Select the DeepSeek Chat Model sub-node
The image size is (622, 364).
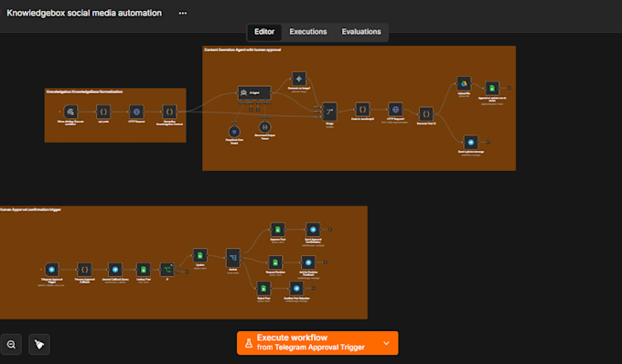coord(234,132)
